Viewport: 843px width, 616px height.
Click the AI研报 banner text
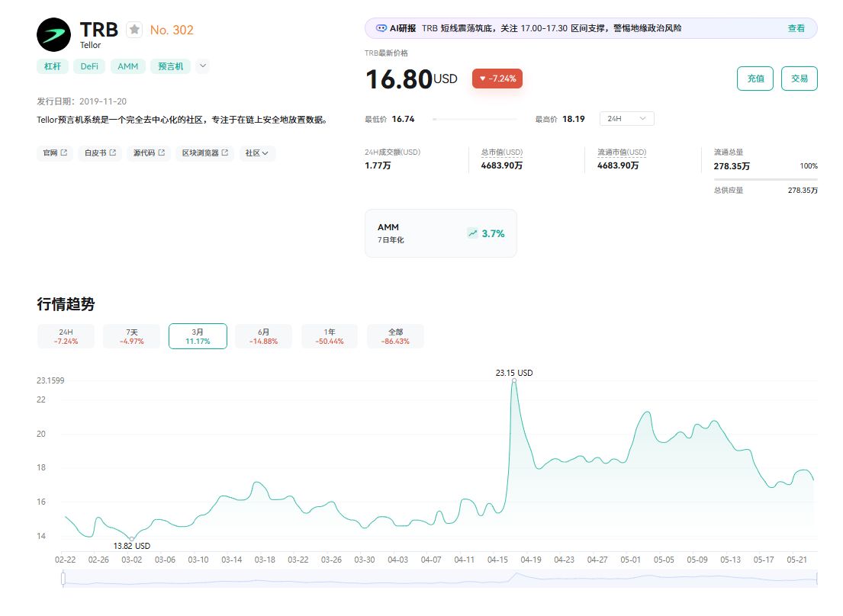552,28
